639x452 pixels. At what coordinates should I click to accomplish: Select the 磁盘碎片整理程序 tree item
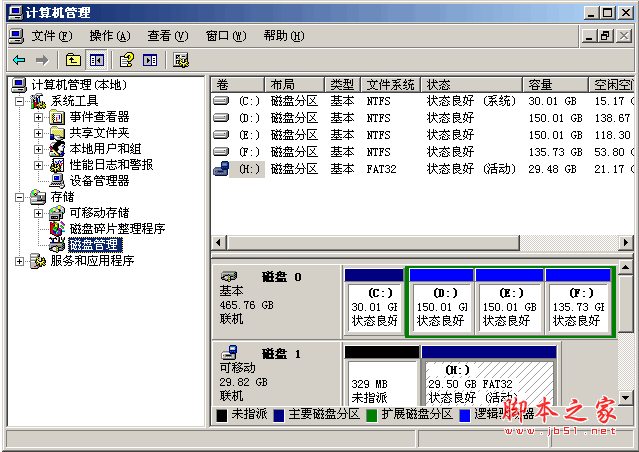117,229
